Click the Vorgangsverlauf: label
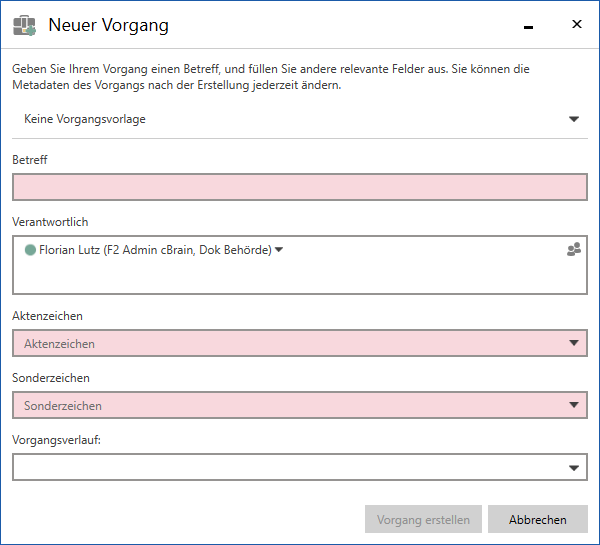Image resolution: width=600 pixels, height=545 pixels. (x=56, y=440)
